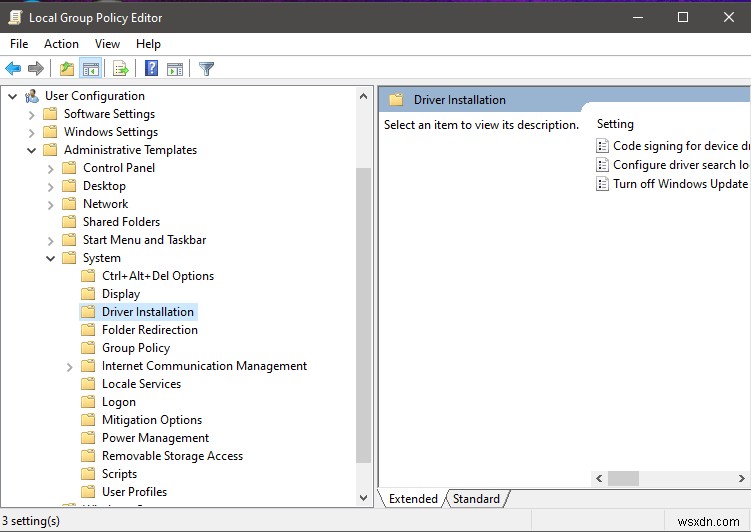751x532 pixels.
Task: Expand the Network node
Action: [51, 205]
